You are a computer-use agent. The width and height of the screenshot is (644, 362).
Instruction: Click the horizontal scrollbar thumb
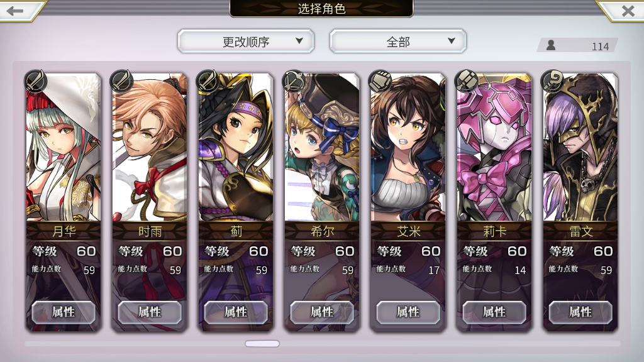262,344
